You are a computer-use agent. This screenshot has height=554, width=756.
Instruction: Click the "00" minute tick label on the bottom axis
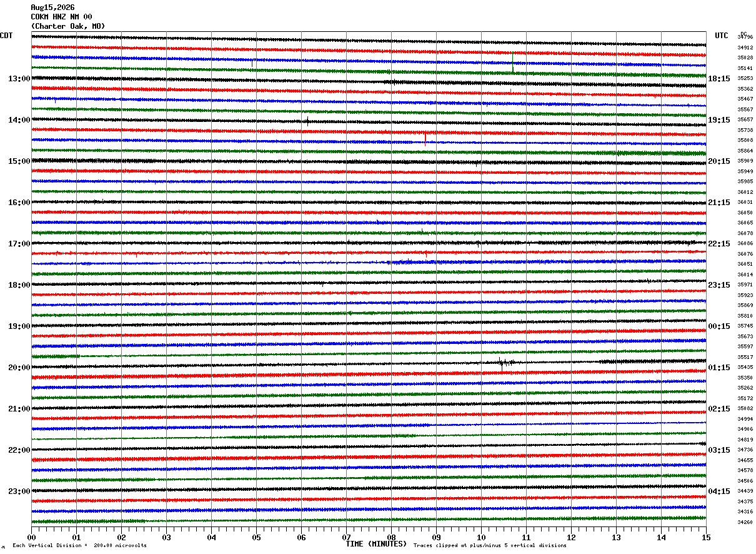click(x=31, y=537)
